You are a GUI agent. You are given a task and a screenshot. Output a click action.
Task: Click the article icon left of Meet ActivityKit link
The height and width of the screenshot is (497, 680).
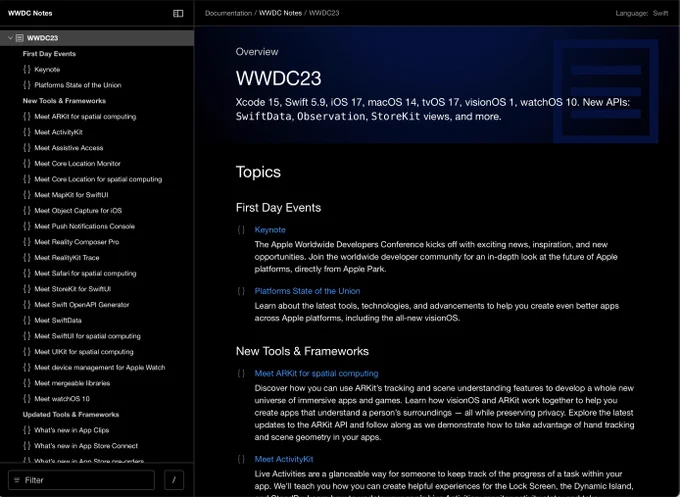(x=241, y=459)
